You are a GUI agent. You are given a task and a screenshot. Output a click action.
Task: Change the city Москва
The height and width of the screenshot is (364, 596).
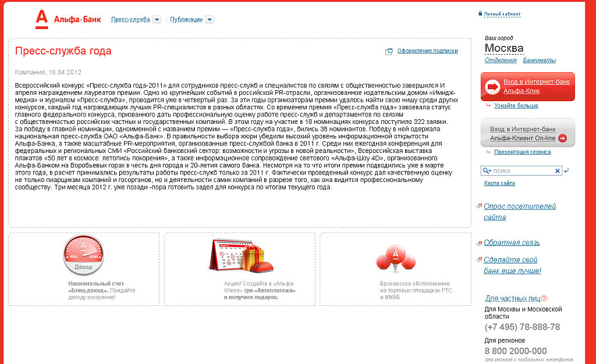(x=504, y=49)
